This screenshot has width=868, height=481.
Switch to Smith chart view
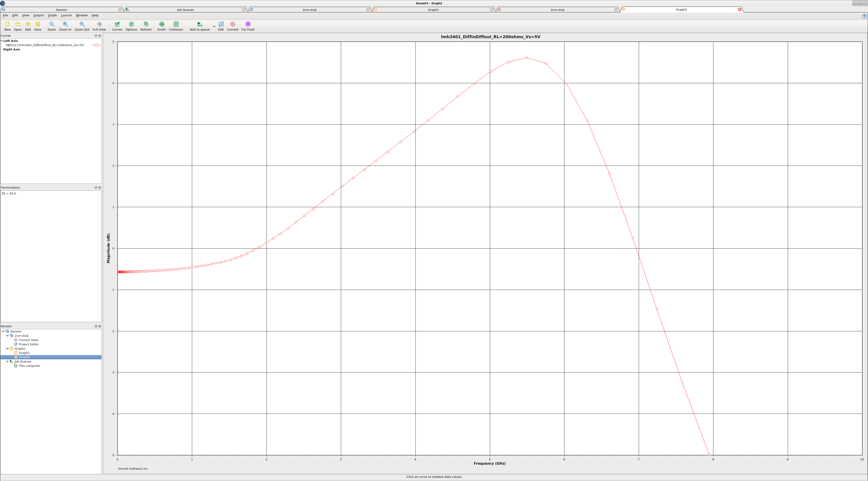(x=161, y=26)
